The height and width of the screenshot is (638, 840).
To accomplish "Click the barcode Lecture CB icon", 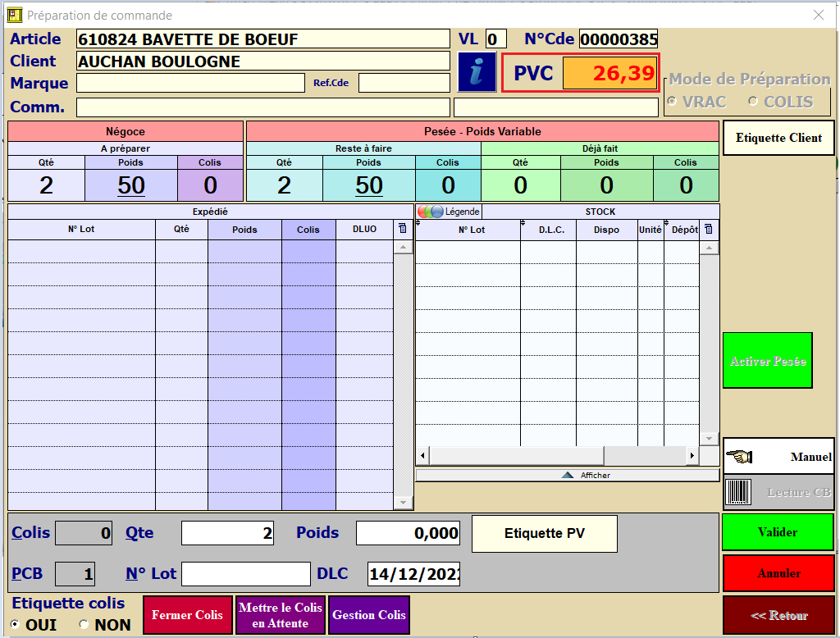I will click(x=738, y=492).
